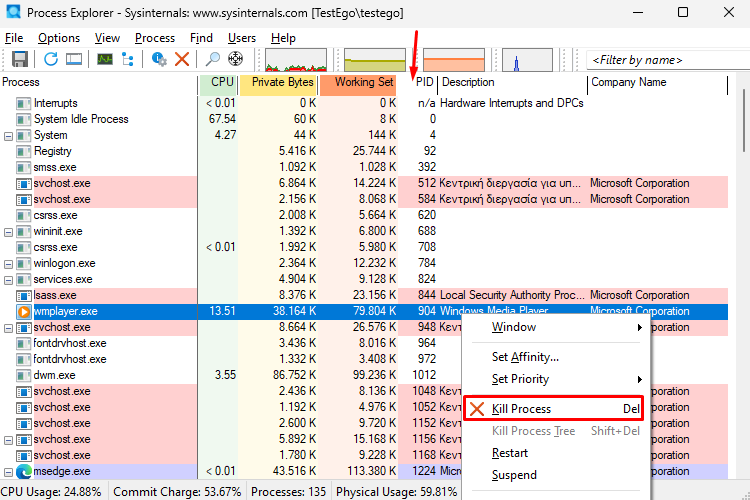Collapse the svchost.exe PID 948 node
The image size is (750, 500).
[x=8, y=328]
